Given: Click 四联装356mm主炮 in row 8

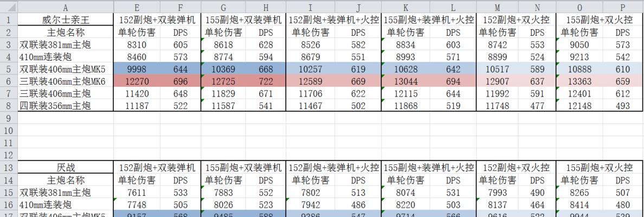Looking at the screenshot, I should (x=55, y=106).
